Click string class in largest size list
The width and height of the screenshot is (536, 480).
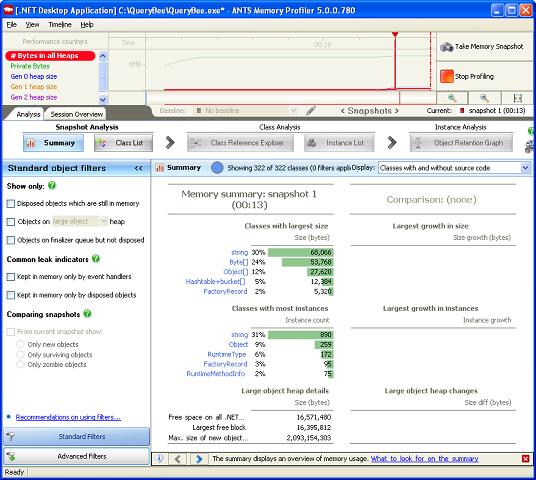[x=239, y=252]
